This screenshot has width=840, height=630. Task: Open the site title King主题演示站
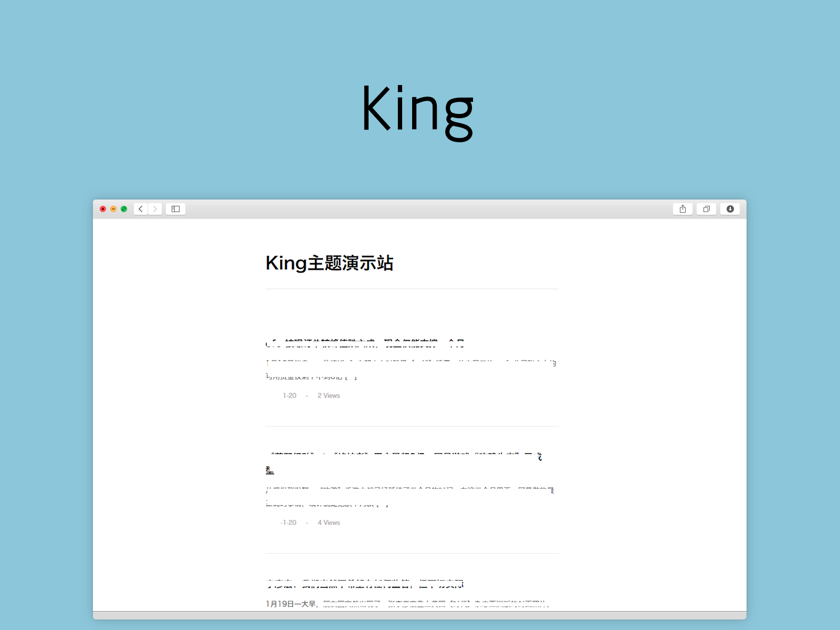pyautogui.click(x=330, y=264)
